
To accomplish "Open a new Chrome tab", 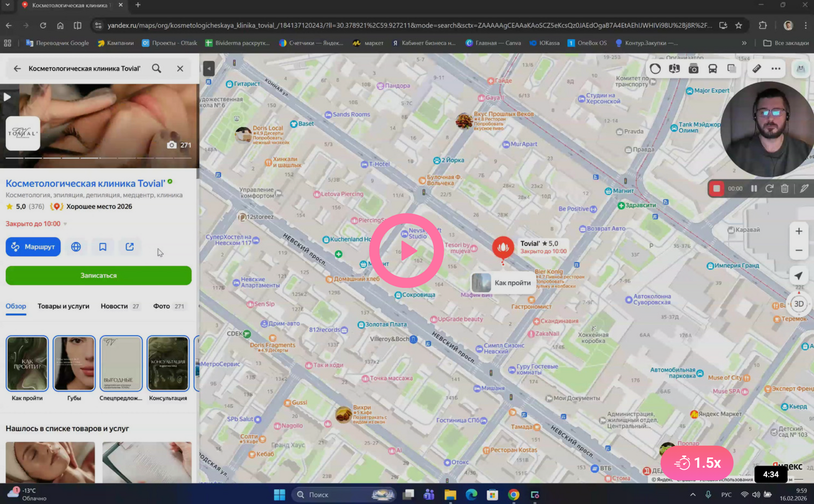I will click(138, 5).
